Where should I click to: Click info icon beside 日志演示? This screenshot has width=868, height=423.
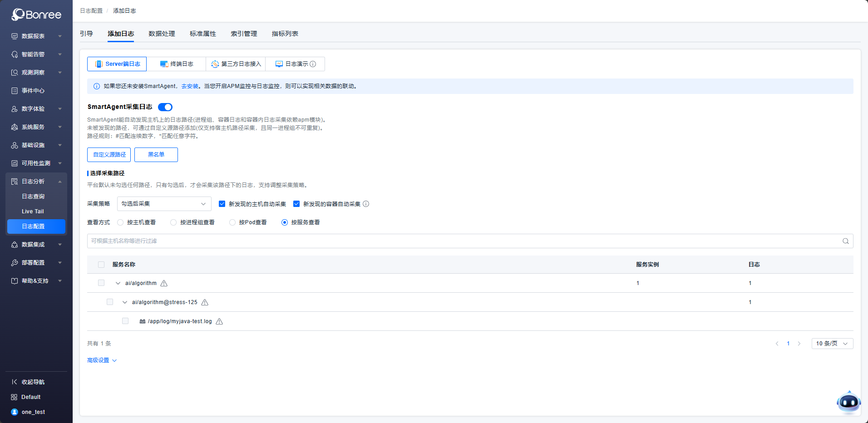313,64
